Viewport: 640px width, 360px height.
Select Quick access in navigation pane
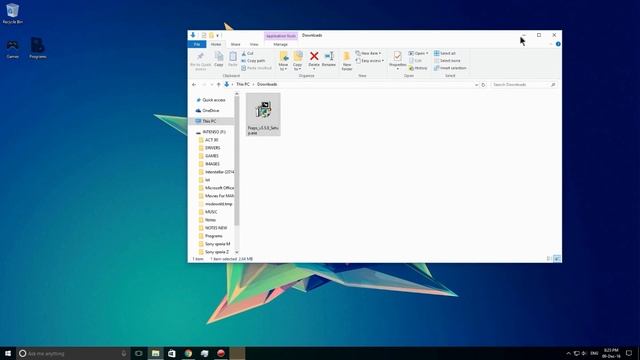tap(211, 100)
